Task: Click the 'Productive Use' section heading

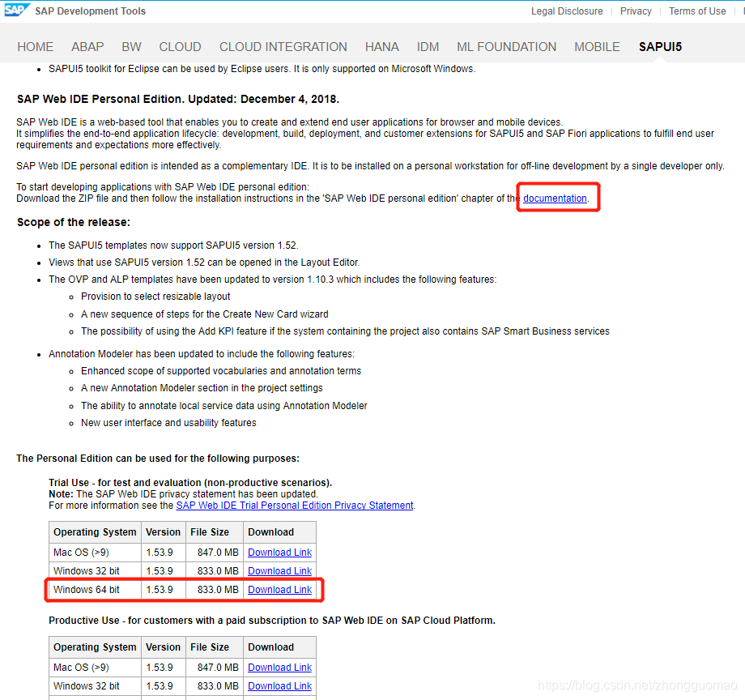Action: pos(272,620)
